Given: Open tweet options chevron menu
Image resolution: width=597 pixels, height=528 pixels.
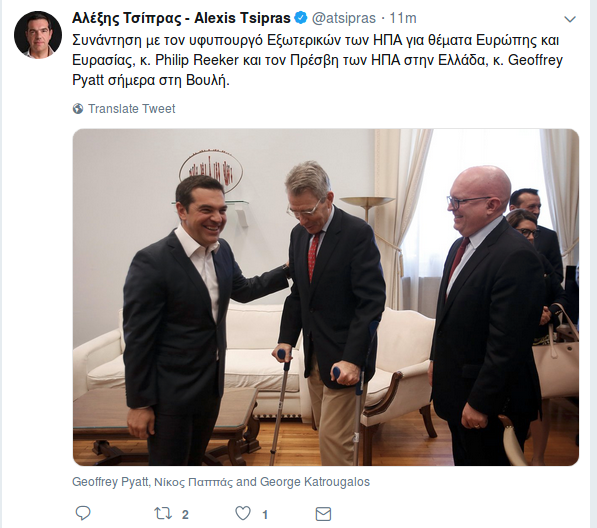Looking at the screenshot, I should 570,19.
